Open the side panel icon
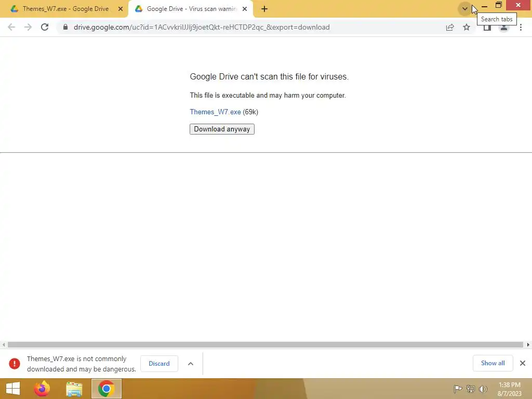Image resolution: width=532 pixels, height=399 pixels. [x=487, y=28]
